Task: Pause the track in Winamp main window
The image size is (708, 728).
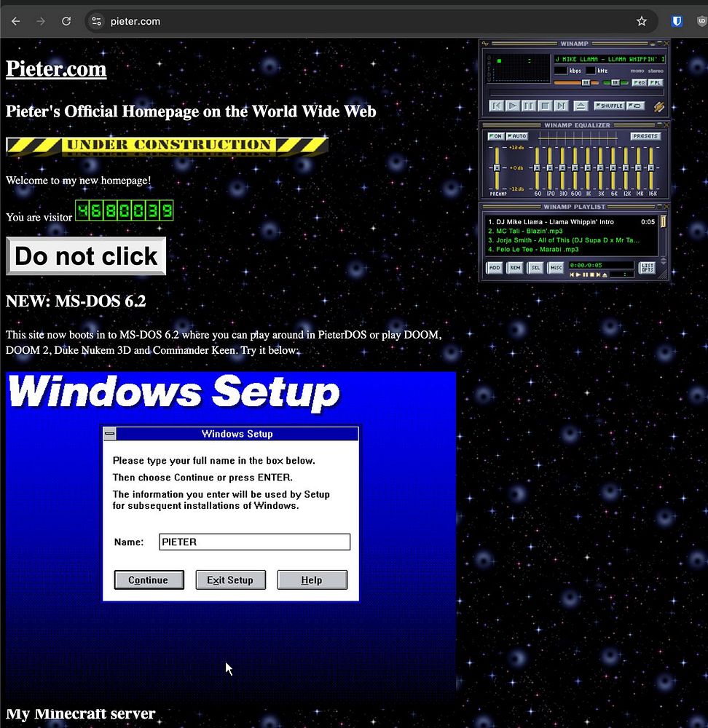Action: click(529, 106)
